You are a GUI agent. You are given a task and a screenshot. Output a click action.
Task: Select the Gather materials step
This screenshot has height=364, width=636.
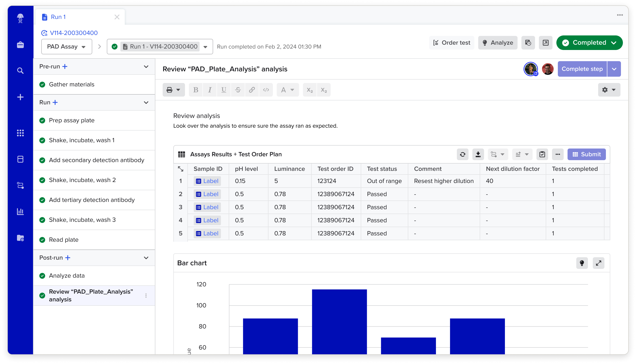coord(94,84)
